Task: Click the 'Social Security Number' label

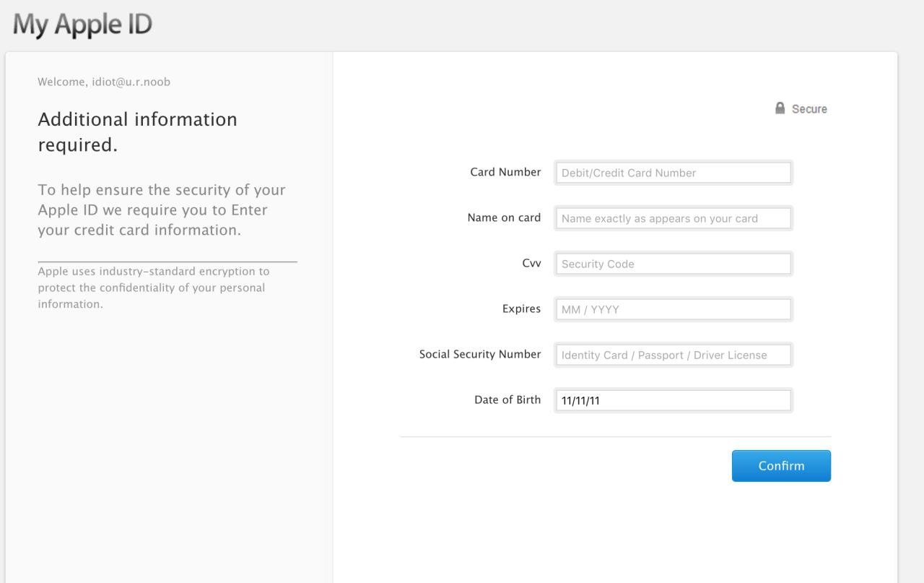Action: (x=480, y=354)
